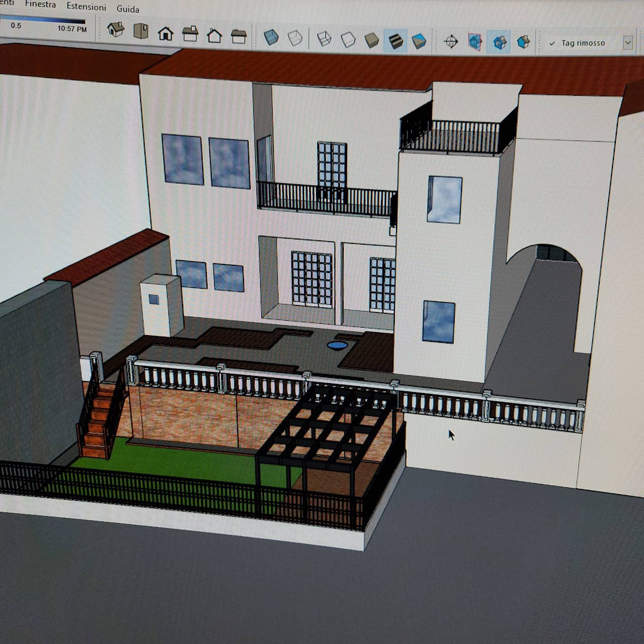
Task: Open the Finestra menu
Action: click(40, 4)
